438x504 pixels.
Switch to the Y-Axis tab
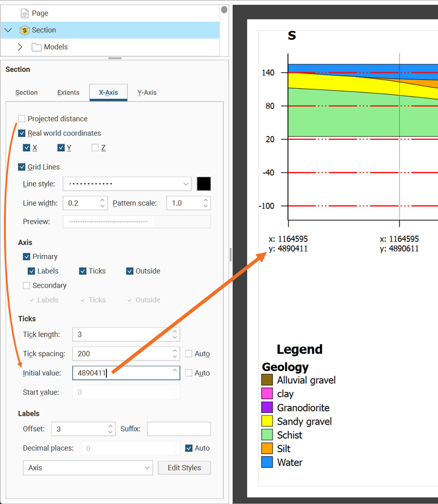[147, 93]
